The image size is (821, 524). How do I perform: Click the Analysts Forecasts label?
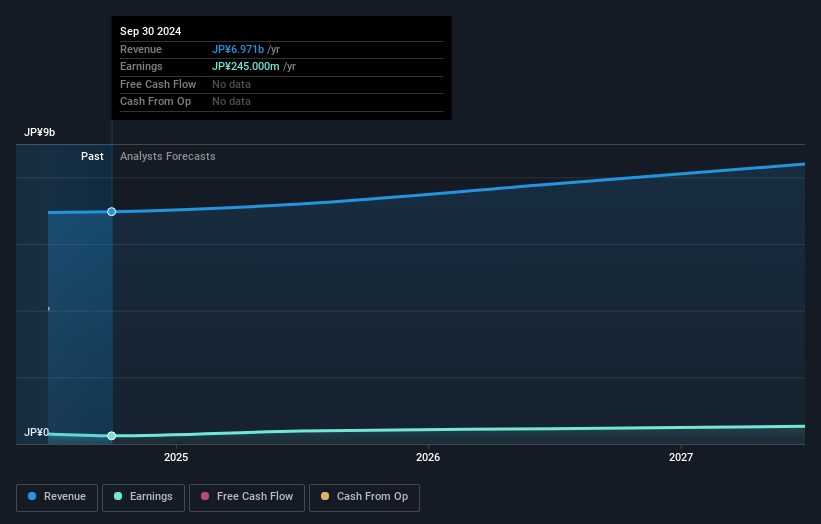[168, 156]
